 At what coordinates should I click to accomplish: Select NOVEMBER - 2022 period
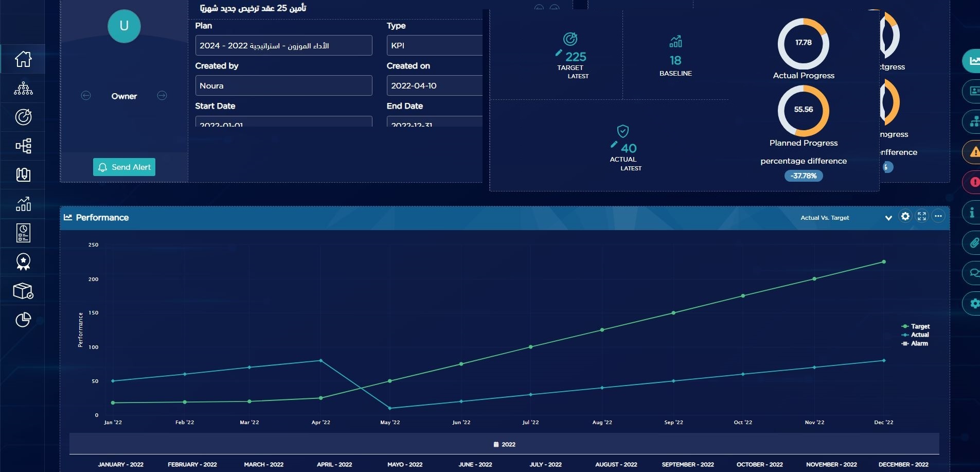[831, 464]
